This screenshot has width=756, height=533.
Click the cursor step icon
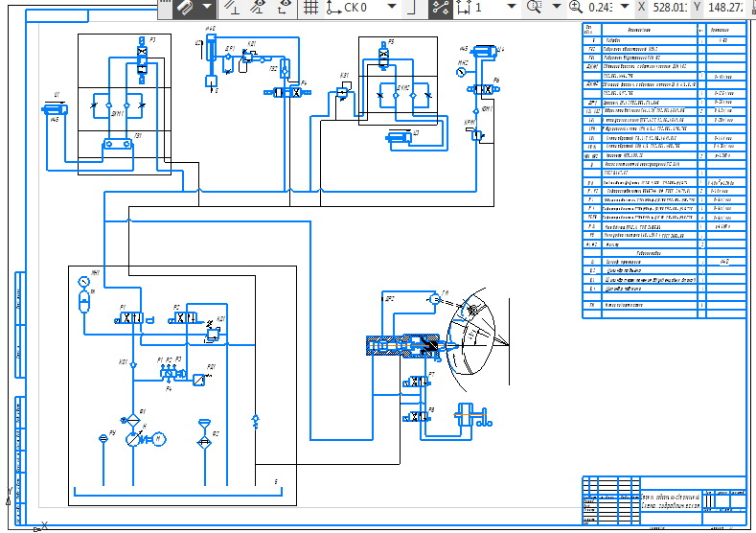point(464,8)
